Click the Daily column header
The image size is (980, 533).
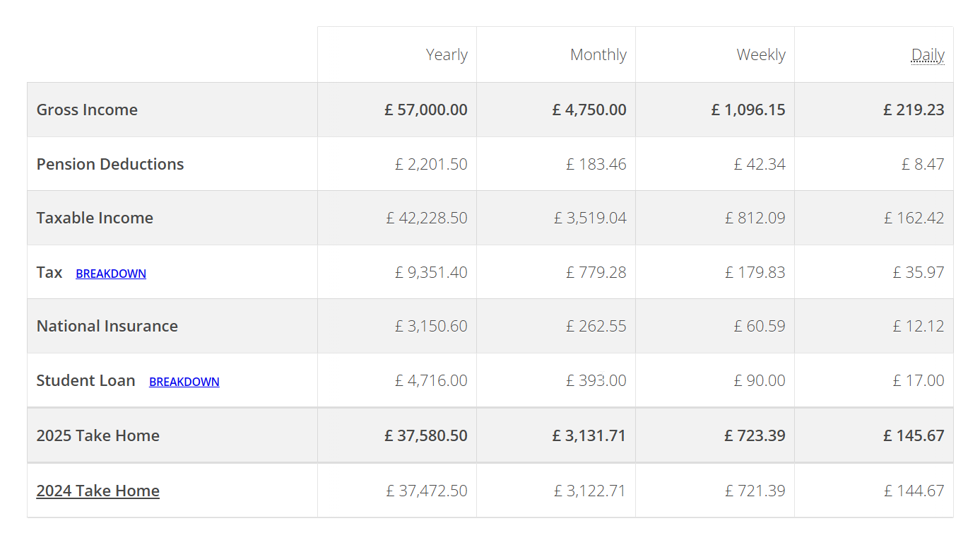[x=927, y=55]
